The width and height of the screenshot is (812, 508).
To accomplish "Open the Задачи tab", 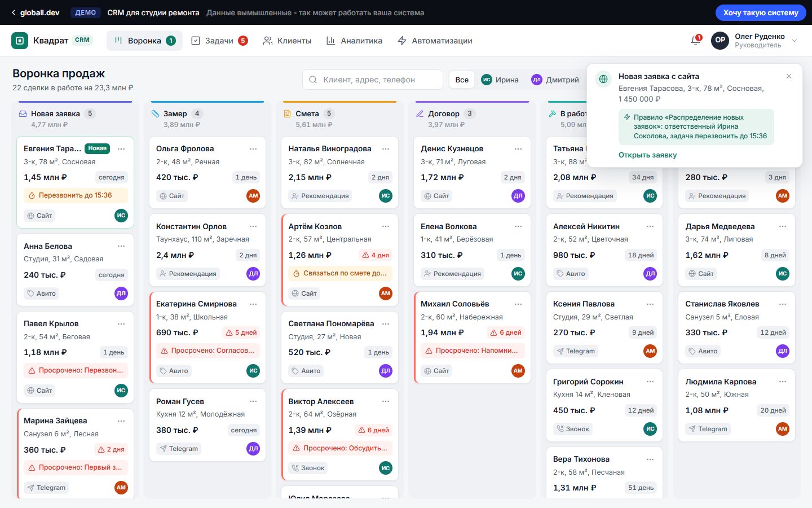I will click(x=219, y=41).
